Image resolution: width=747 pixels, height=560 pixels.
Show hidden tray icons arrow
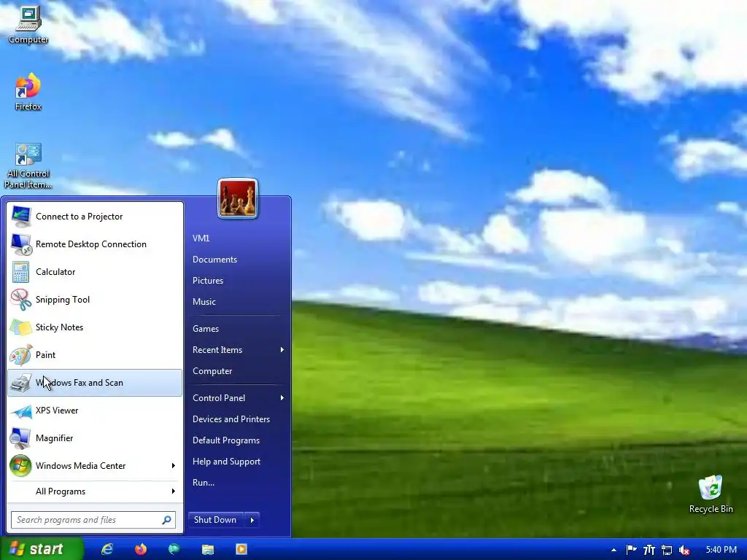coord(614,550)
